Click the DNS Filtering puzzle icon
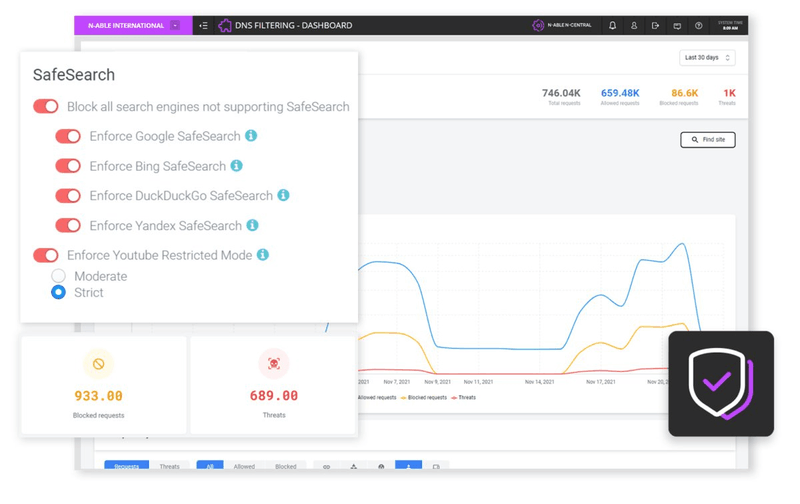Image resolution: width=800 pixels, height=504 pixels. [x=224, y=26]
